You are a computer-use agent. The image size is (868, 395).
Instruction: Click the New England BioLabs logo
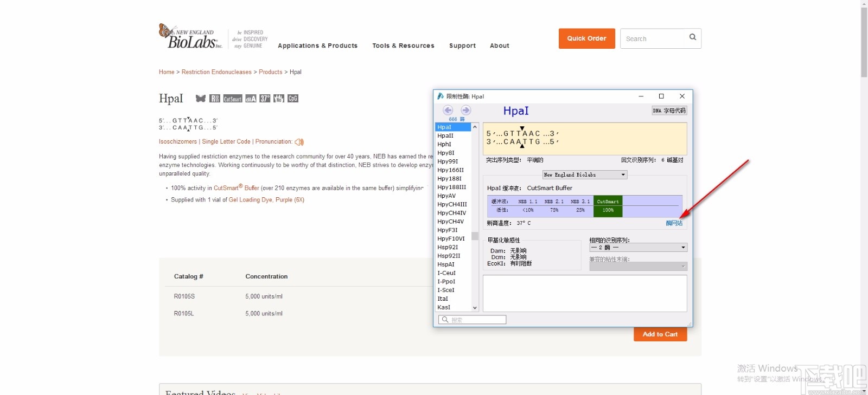[x=190, y=37]
